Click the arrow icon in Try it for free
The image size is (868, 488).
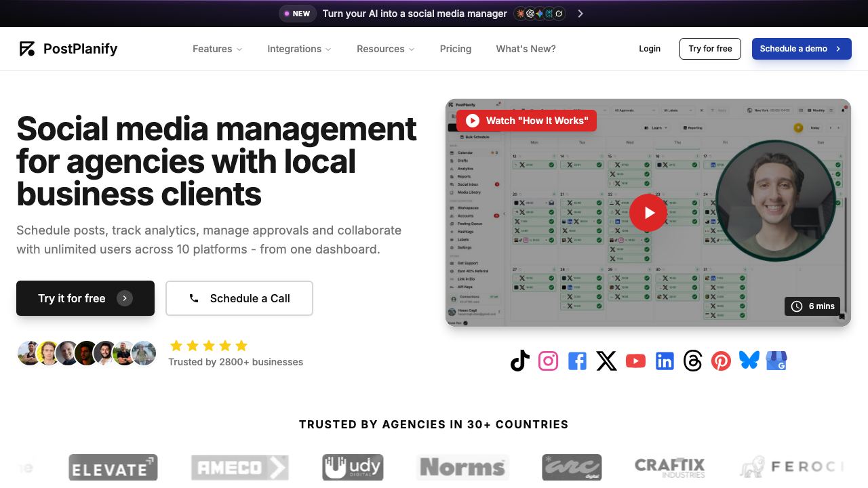coord(125,298)
